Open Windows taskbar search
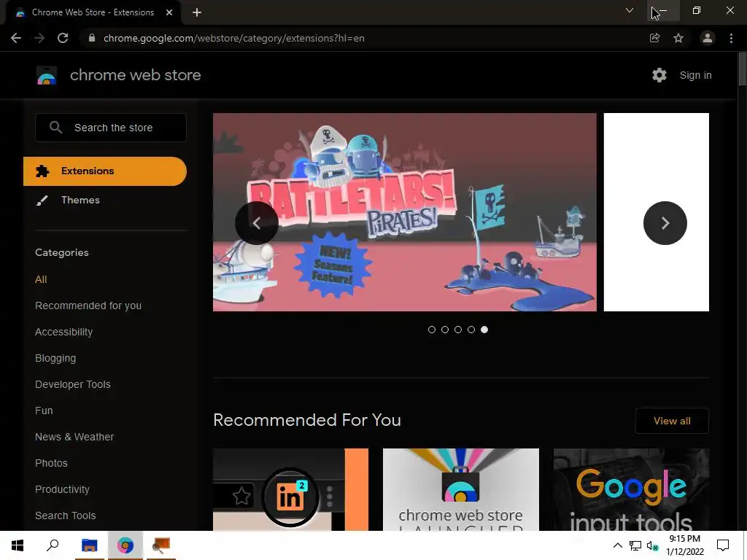Image resolution: width=747 pixels, height=560 pixels. tap(53, 545)
